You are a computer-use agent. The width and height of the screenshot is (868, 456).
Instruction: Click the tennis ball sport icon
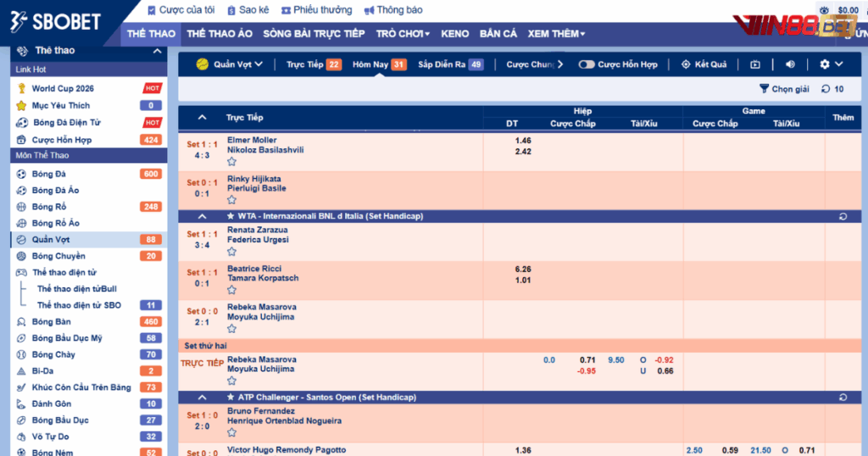[203, 64]
